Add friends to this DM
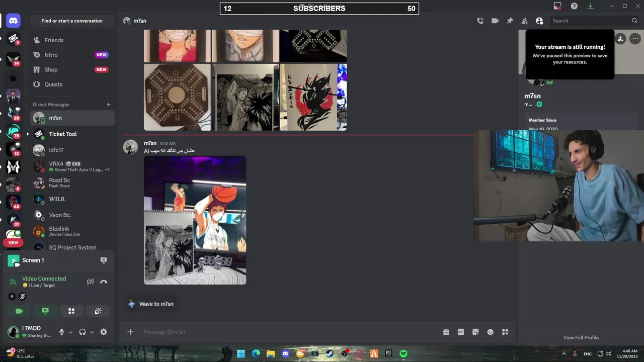Image resolution: width=644 pixels, height=362 pixels. pyautogui.click(x=525, y=21)
